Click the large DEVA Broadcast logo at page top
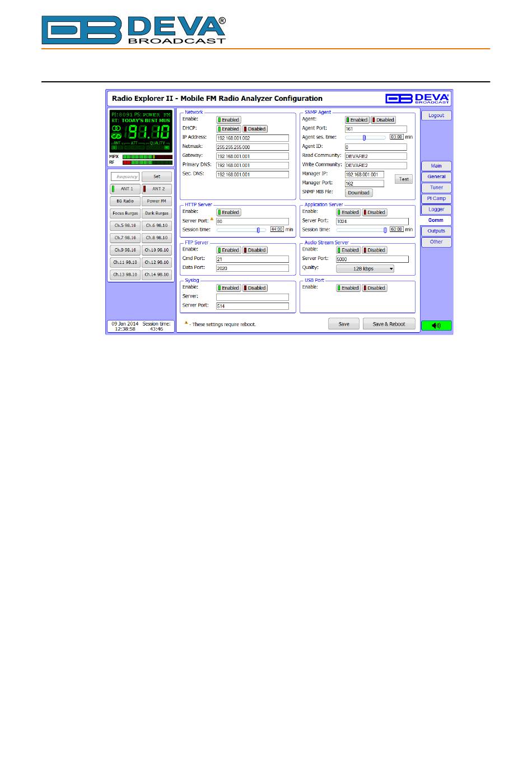 [134, 30]
